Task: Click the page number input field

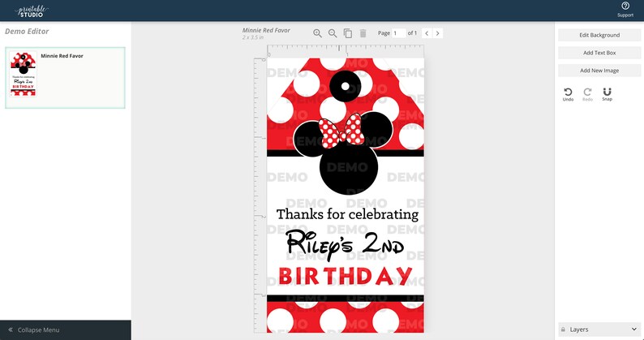Action: [399, 33]
